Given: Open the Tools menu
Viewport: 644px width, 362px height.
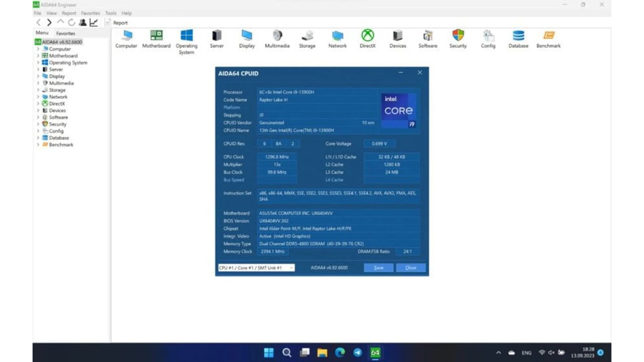Looking at the screenshot, I should tap(110, 13).
